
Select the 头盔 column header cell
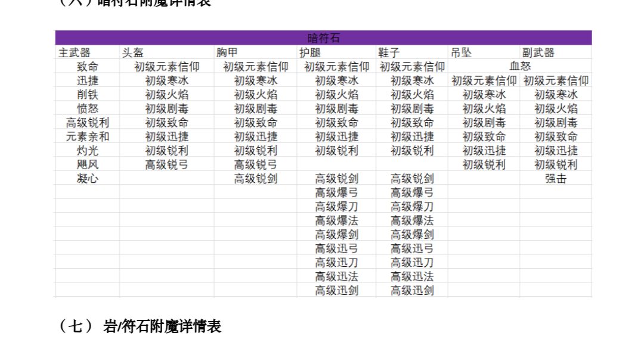(167, 52)
